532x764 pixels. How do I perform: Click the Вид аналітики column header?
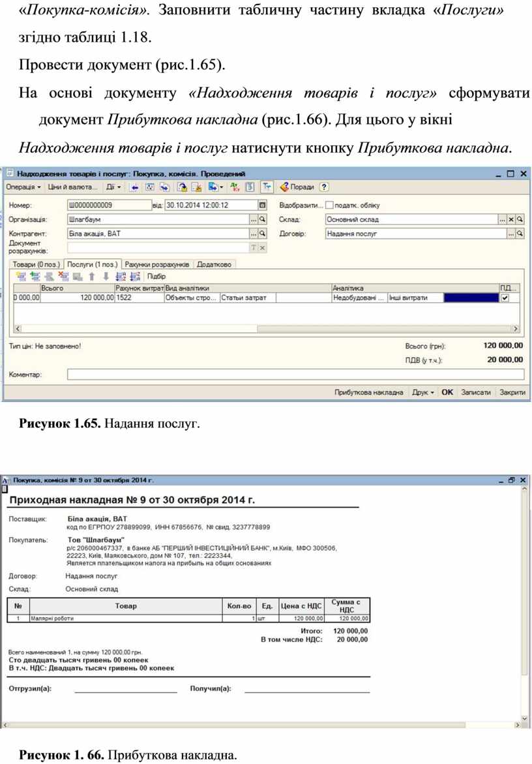(x=247, y=288)
